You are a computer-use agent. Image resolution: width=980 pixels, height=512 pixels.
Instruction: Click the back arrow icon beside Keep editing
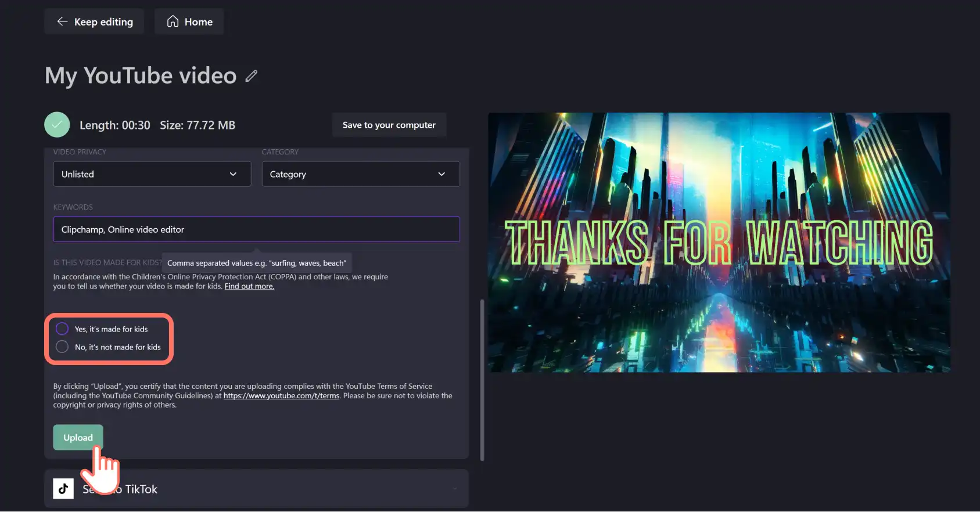[62, 21]
